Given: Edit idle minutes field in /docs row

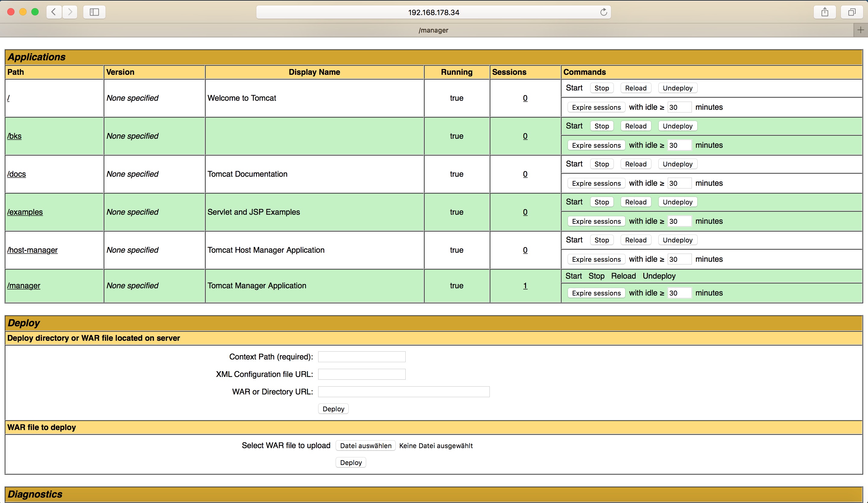Looking at the screenshot, I should [680, 183].
